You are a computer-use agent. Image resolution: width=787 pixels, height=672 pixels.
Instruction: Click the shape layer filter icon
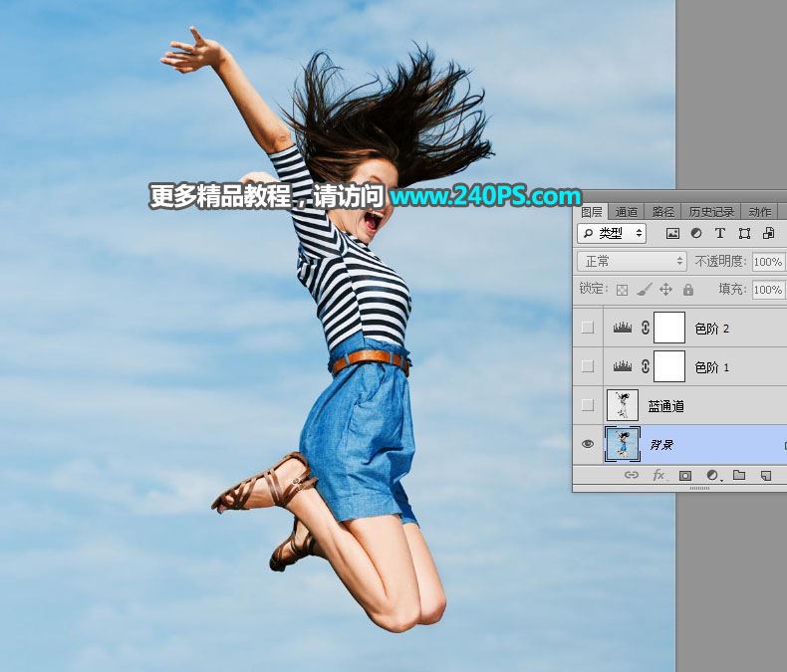click(744, 233)
